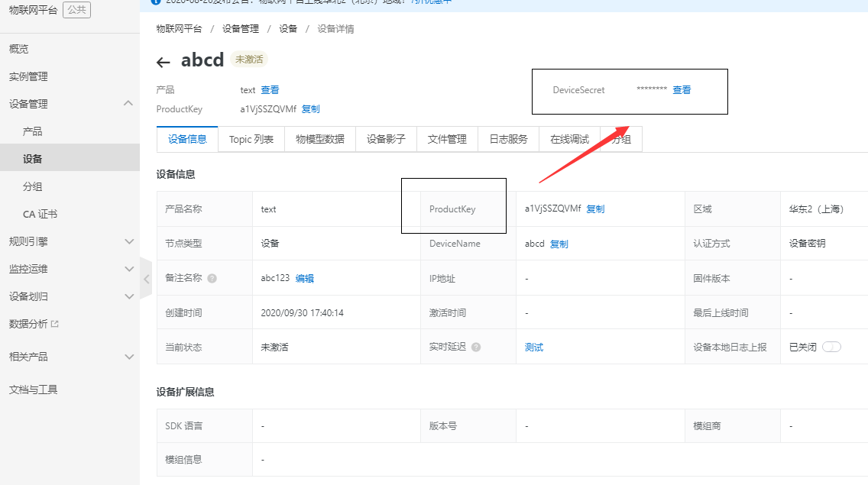Open the 物模型数据 tab

pos(319,139)
